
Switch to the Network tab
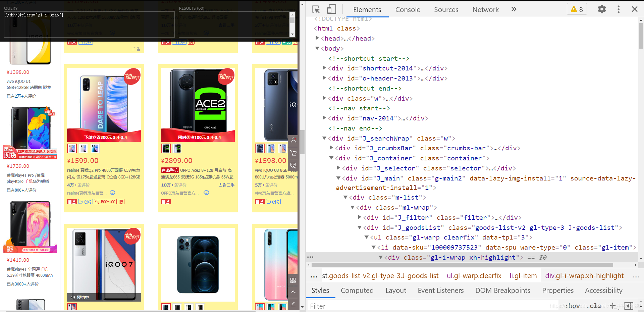pyautogui.click(x=485, y=10)
